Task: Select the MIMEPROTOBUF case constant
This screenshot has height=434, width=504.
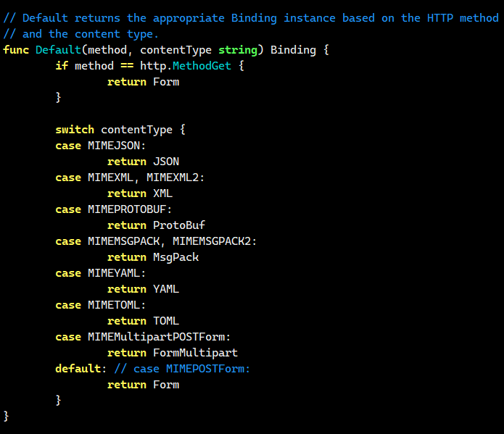Action: (x=127, y=209)
